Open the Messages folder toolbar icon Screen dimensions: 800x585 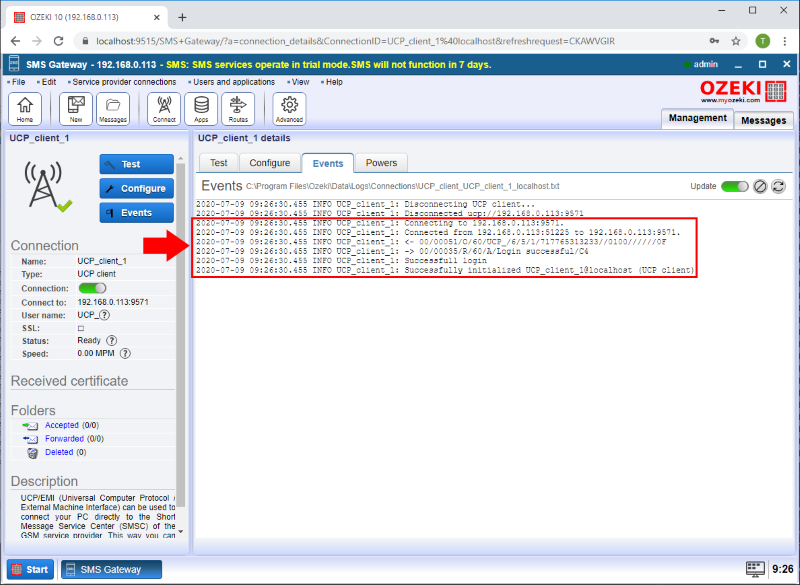(x=112, y=108)
